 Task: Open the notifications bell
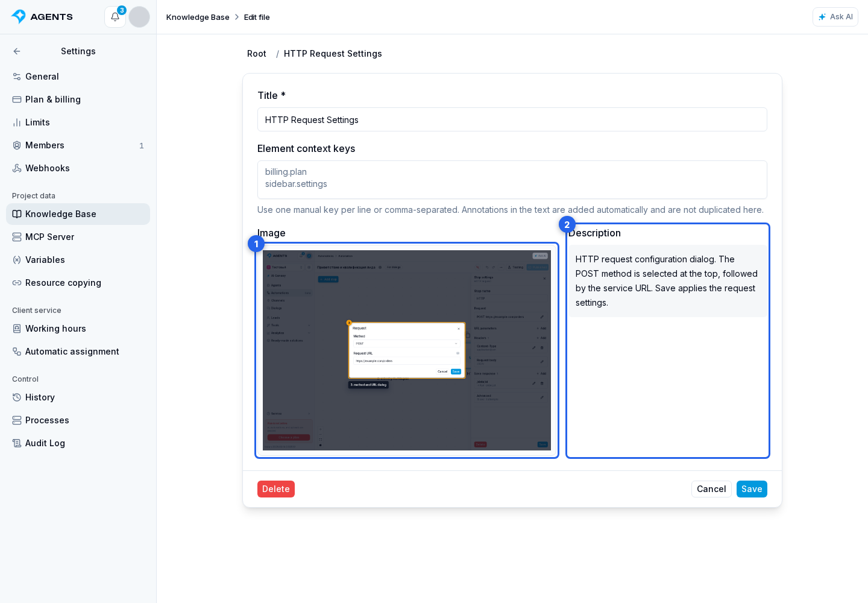pos(115,17)
